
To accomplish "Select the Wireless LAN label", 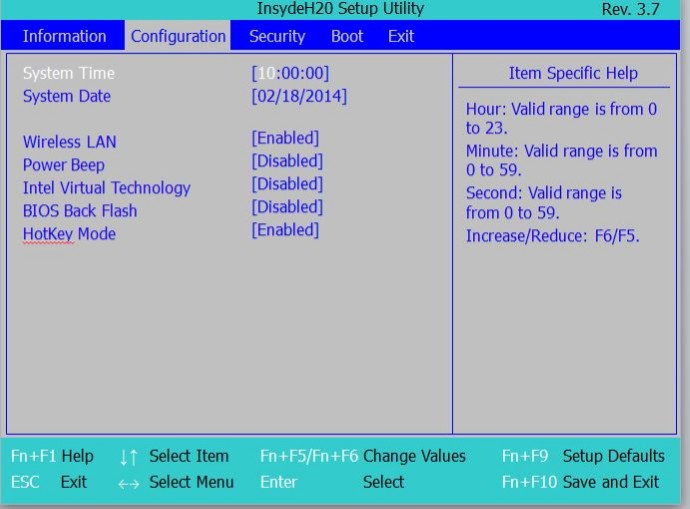I will pyautogui.click(x=70, y=142).
